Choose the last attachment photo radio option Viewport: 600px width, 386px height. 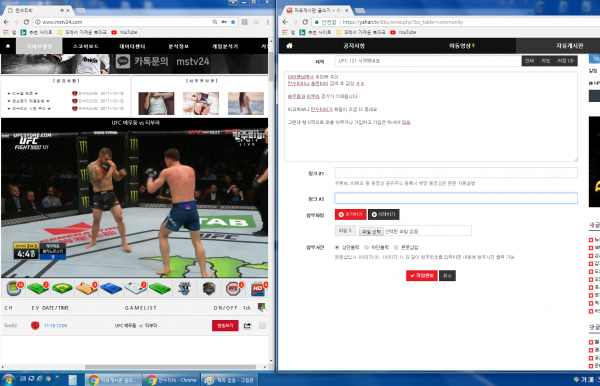pyautogui.click(x=396, y=248)
